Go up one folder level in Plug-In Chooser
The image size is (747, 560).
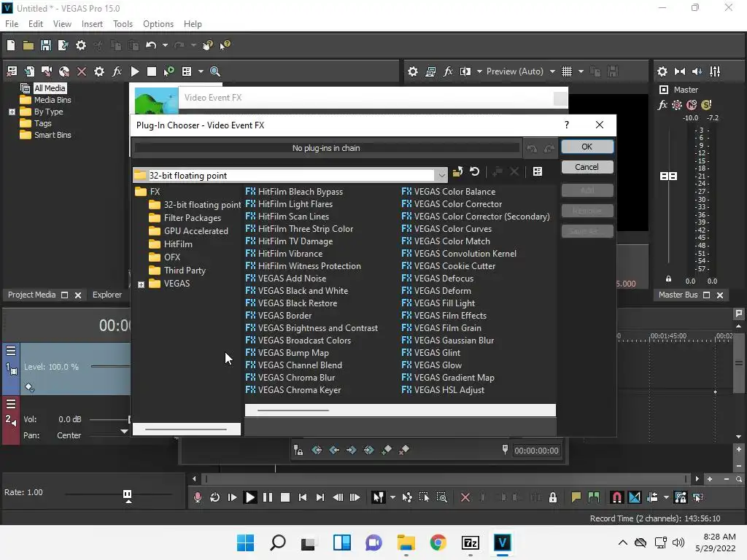(457, 172)
